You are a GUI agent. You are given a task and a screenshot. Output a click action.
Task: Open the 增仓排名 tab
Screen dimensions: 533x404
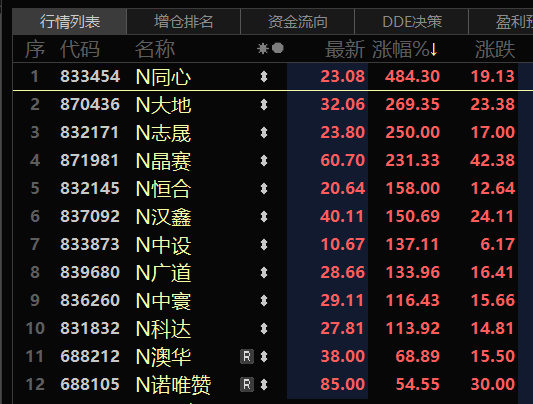tap(184, 21)
